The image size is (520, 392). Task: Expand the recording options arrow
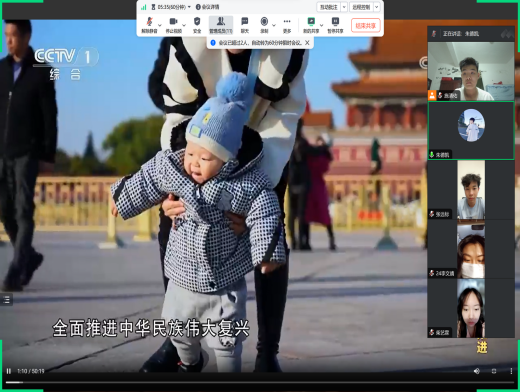pos(274,25)
